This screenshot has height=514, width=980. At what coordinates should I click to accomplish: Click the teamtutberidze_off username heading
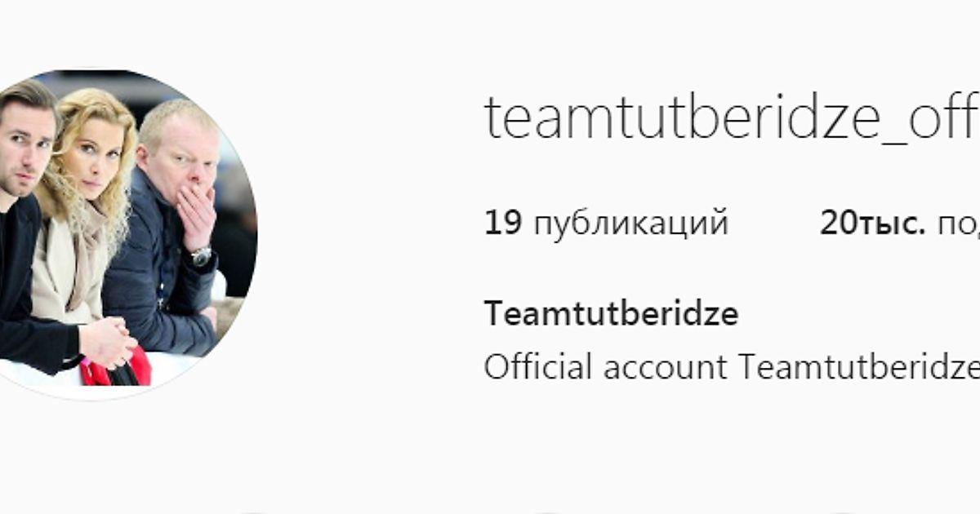click(732, 117)
